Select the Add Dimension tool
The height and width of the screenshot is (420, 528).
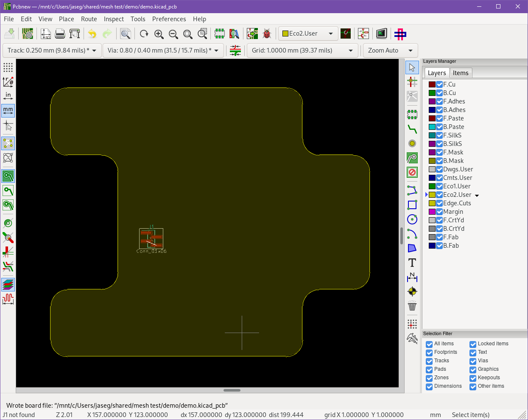click(x=412, y=277)
